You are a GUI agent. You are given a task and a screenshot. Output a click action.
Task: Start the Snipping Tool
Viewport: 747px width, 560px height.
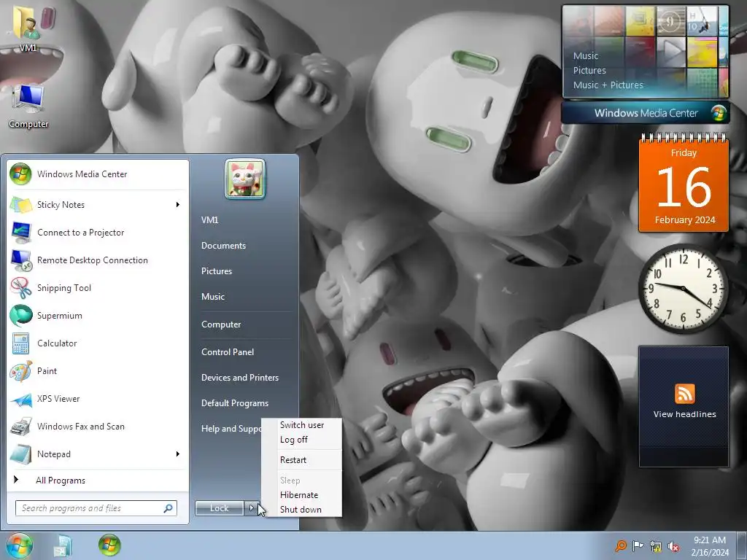tap(98, 287)
